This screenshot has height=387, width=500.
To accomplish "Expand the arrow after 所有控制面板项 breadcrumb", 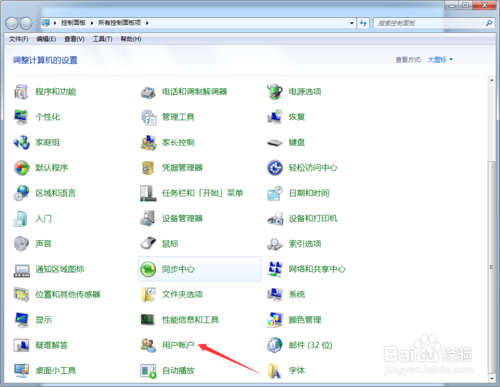I will coord(147,23).
